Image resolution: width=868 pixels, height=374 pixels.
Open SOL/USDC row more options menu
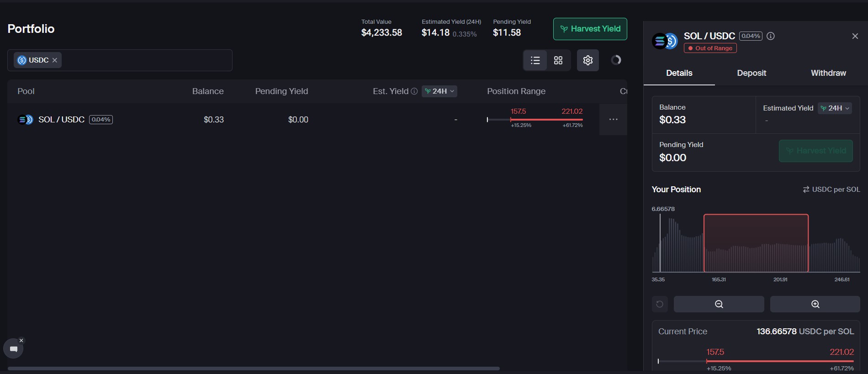coord(613,120)
